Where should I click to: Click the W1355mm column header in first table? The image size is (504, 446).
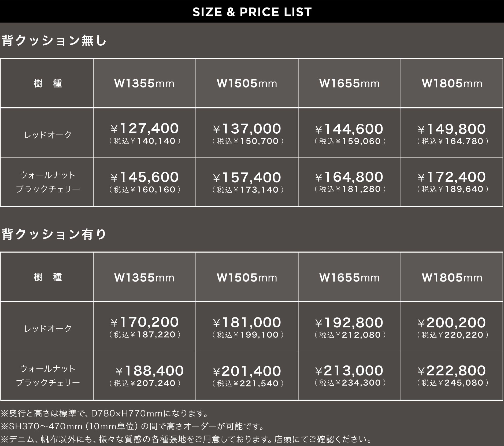pyautogui.click(x=144, y=83)
